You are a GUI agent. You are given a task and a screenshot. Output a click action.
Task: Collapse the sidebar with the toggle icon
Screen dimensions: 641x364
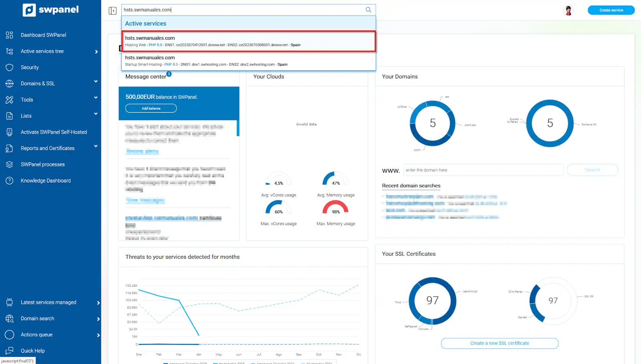click(113, 10)
